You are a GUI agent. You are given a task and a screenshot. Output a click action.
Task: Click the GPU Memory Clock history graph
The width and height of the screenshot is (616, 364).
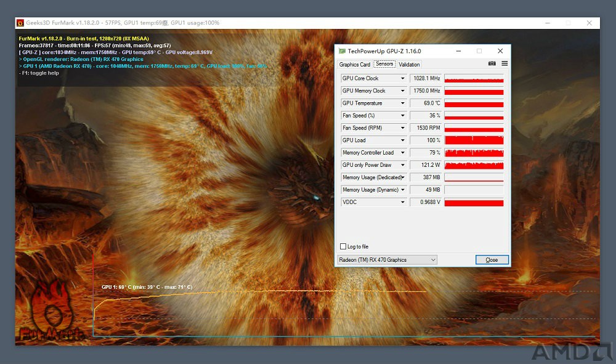tap(474, 91)
